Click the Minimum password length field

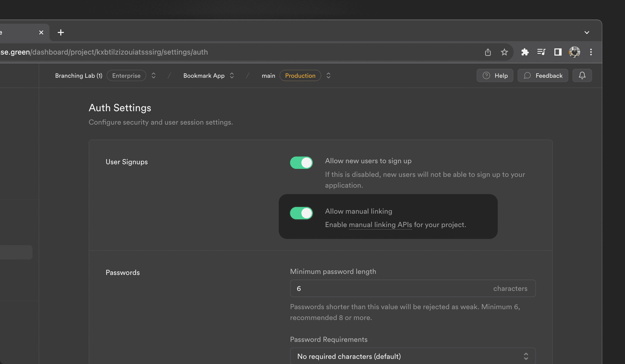pyautogui.click(x=413, y=289)
